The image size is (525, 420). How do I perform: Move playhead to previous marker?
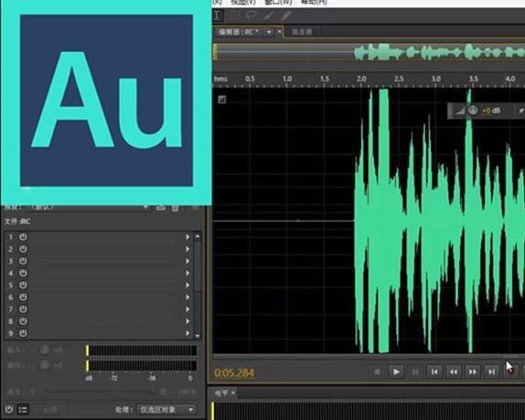pyautogui.click(x=434, y=372)
